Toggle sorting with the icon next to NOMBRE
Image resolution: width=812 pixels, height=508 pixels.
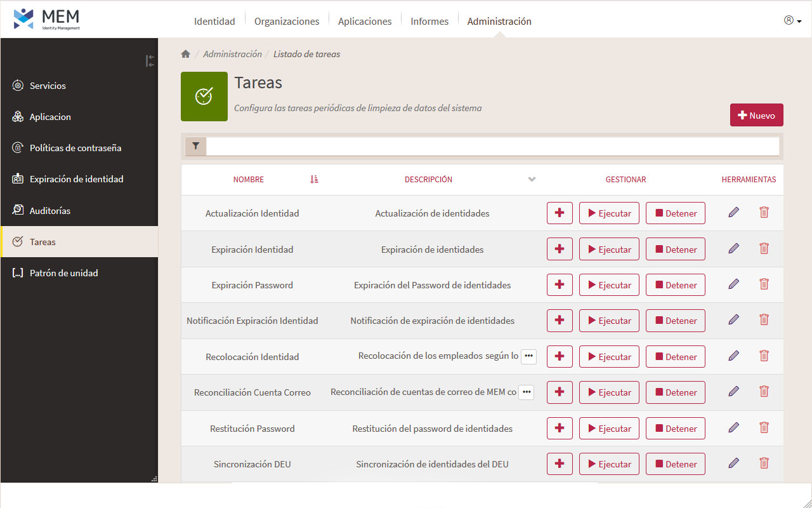click(313, 179)
